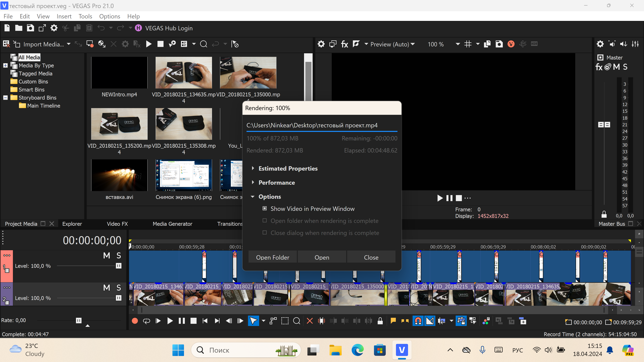Enable Open folder when rendering completes
644x362 pixels.
point(264,221)
